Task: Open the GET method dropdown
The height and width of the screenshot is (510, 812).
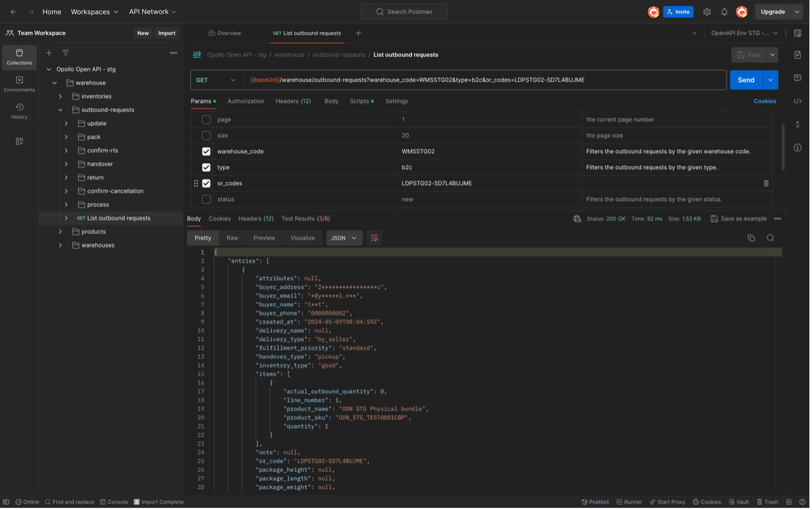Action: pyautogui.click(x=217, y=80)
